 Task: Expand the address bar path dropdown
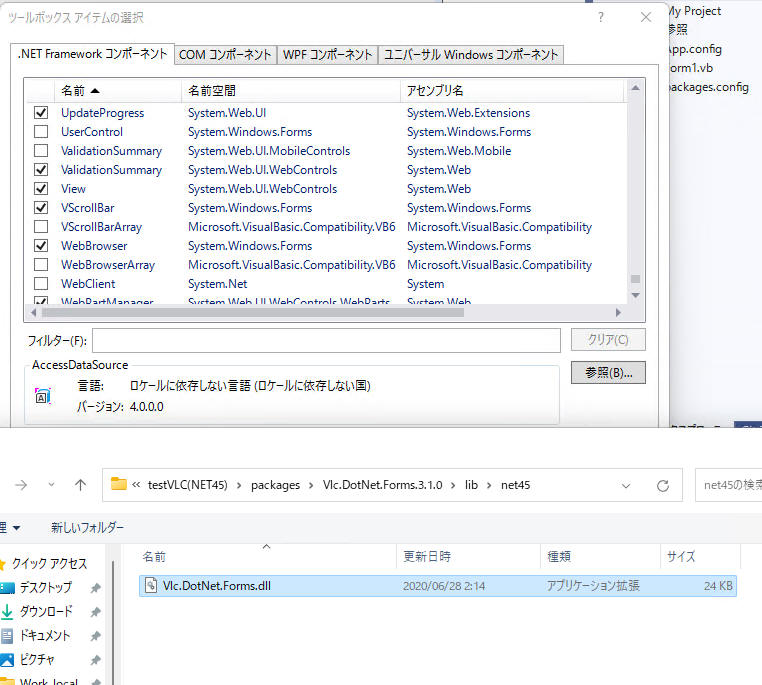(626, 485)
